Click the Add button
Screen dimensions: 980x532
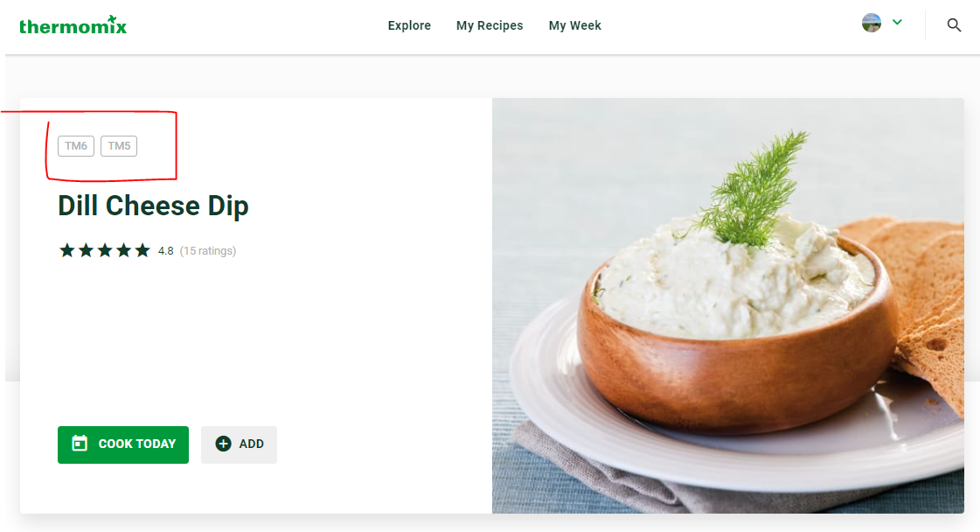[239, 444]
